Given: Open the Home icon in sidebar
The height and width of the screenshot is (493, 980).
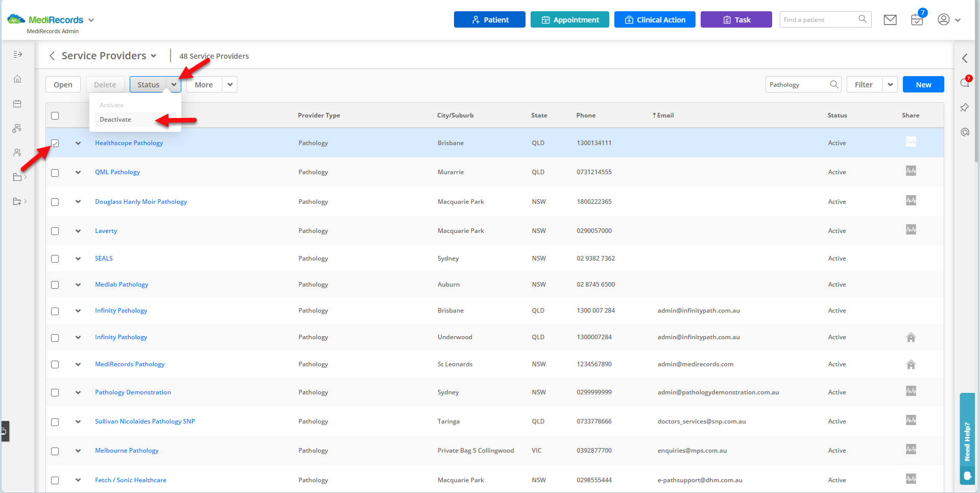Looking at the screenshot, I should (x=17, y=79).
